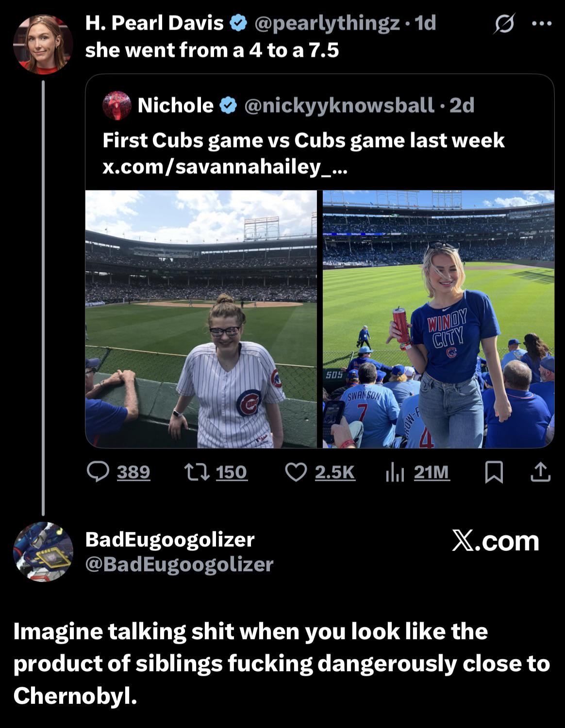This screenshot has height=728, width=565.
Task: Click the BadEugoogolizer display name
Action: coord(170,539)
